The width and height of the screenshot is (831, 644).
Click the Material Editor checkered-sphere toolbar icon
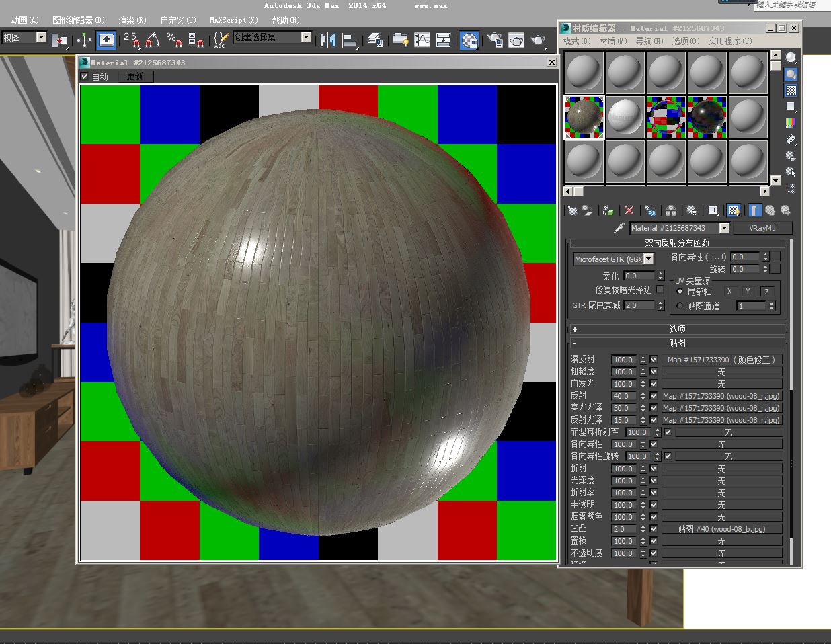[x=469, y=40]
